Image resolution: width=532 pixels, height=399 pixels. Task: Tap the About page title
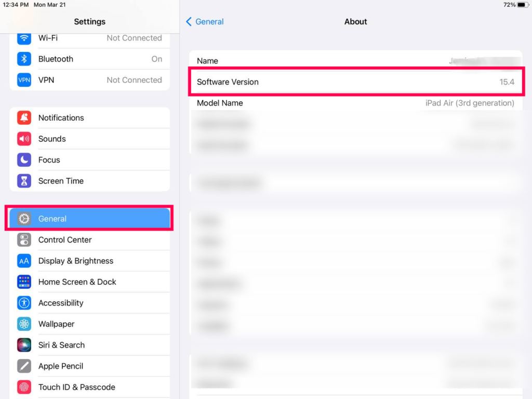click(x=355, y=22)
